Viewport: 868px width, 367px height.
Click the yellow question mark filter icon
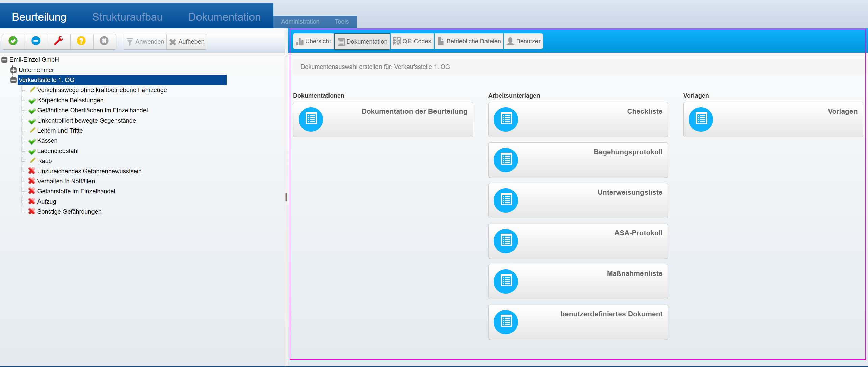(81, 41)
